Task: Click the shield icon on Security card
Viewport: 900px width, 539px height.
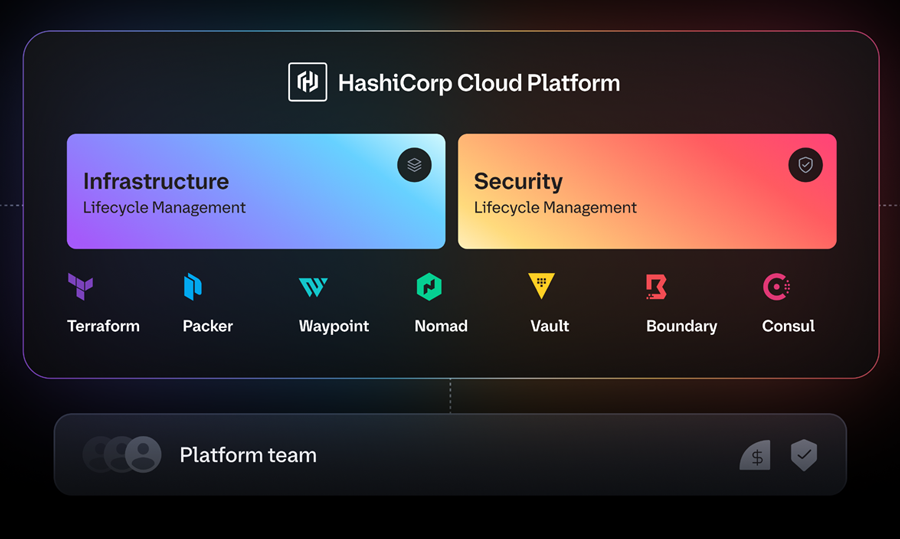Action: pyautogui.click(x=805, y=165)
